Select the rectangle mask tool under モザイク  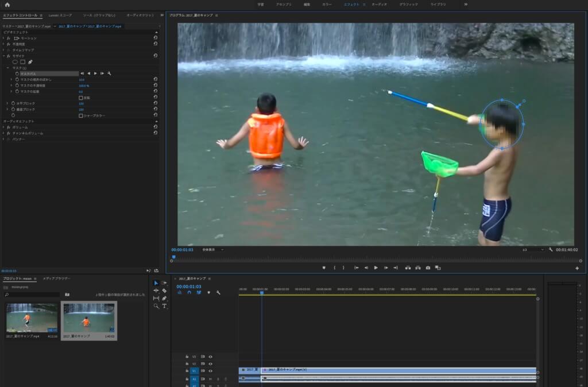22,61
